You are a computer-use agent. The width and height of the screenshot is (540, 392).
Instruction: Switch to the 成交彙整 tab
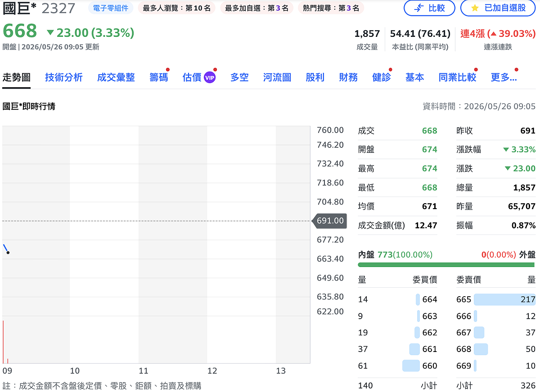click(116, 77)
